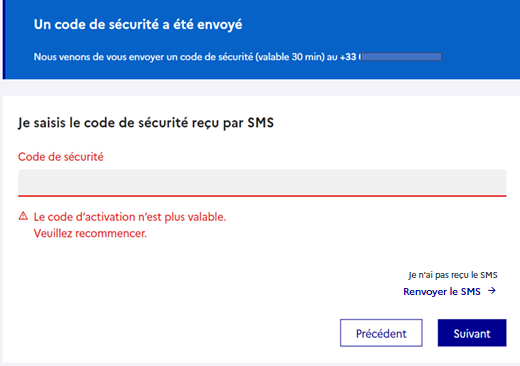The width and height of the screenshot is (520, 366).
Task: Click the dark left border of blue banner
Action: coord(4,39)
